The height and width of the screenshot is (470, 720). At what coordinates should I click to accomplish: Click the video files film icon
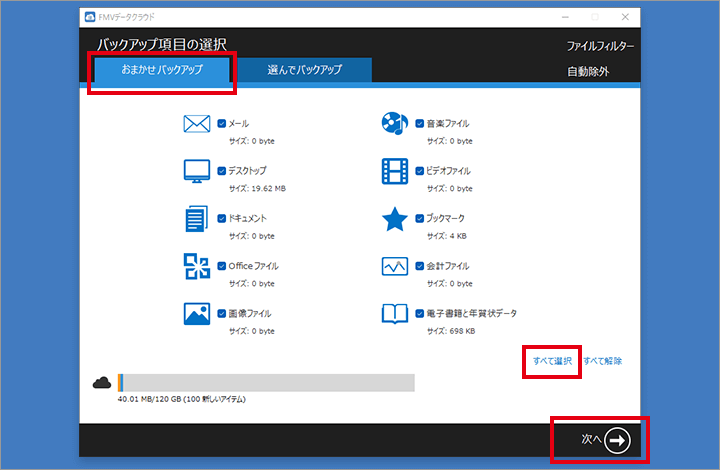(x=395, y=171)
